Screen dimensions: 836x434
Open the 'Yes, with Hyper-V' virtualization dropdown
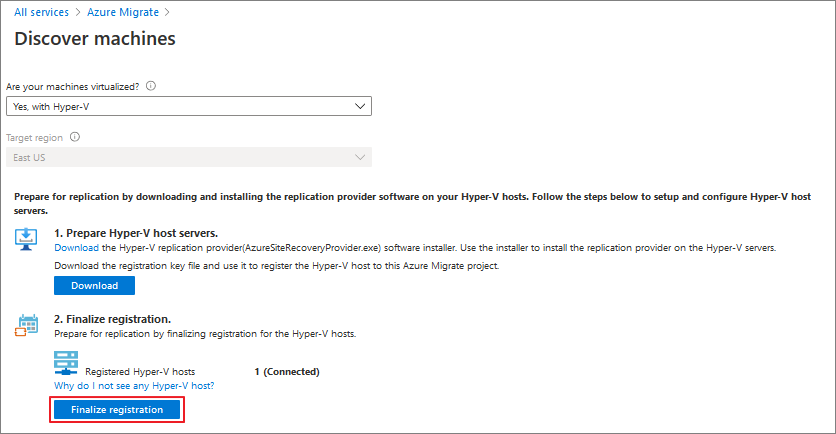(x=189, y=106)
